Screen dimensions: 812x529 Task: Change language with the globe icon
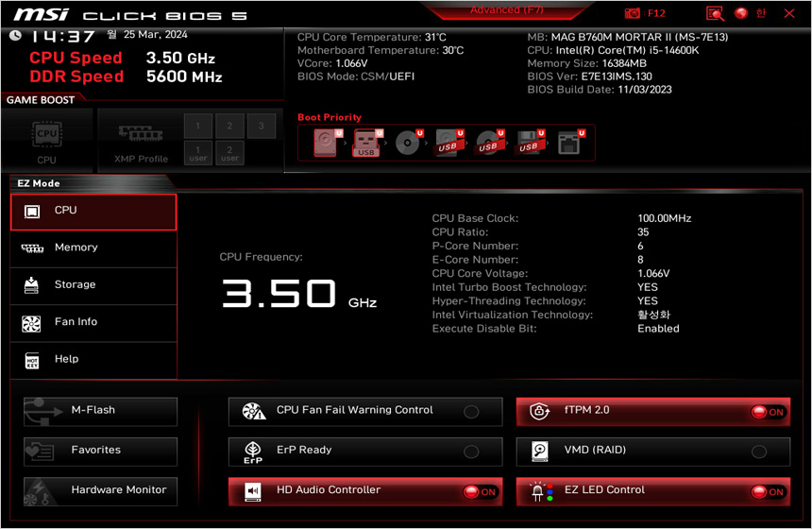[741, 13]
